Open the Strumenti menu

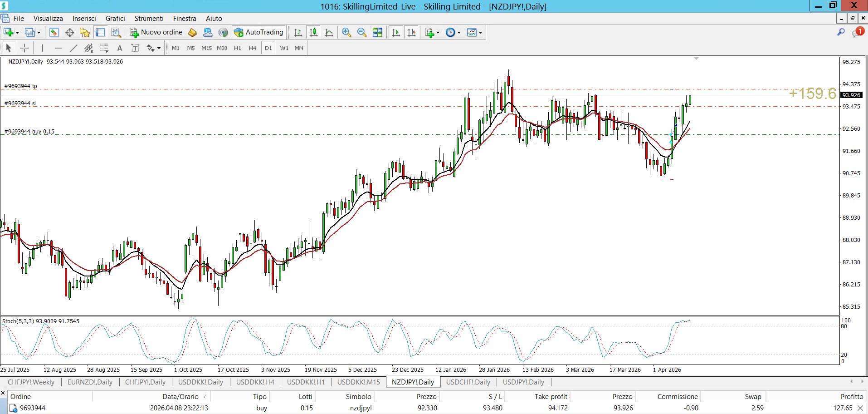(149, 19)
